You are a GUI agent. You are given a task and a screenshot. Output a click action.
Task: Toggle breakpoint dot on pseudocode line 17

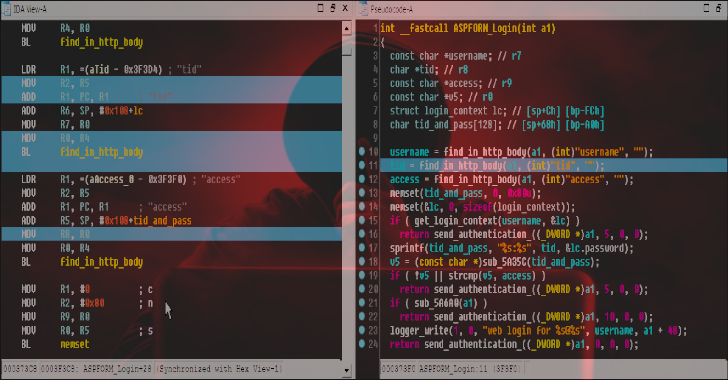362,248
